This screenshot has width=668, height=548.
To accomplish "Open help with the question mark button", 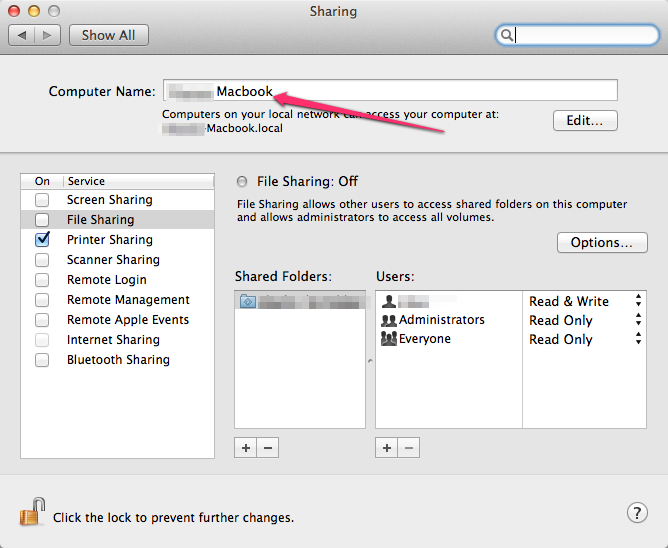I will [x=637, y=513].
